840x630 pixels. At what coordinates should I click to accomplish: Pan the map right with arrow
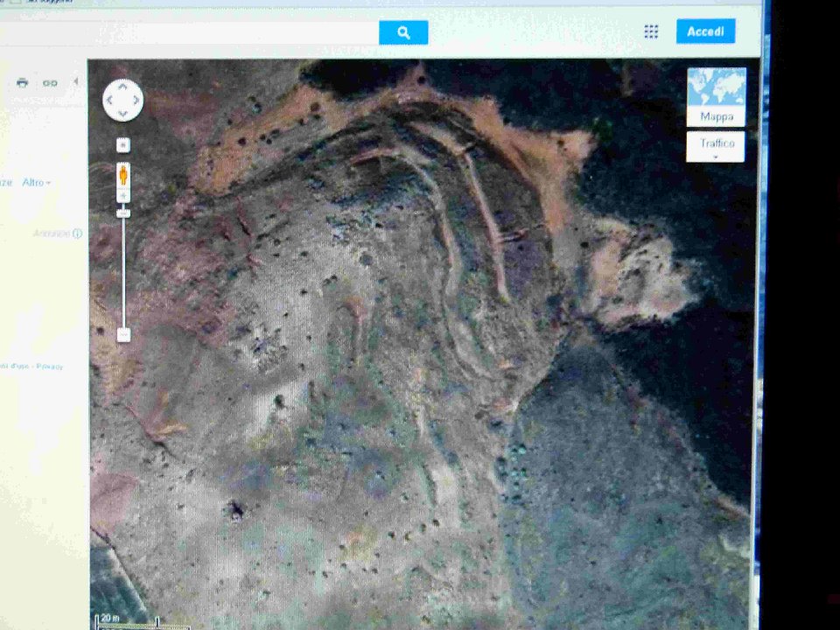[x=136, y=100]
